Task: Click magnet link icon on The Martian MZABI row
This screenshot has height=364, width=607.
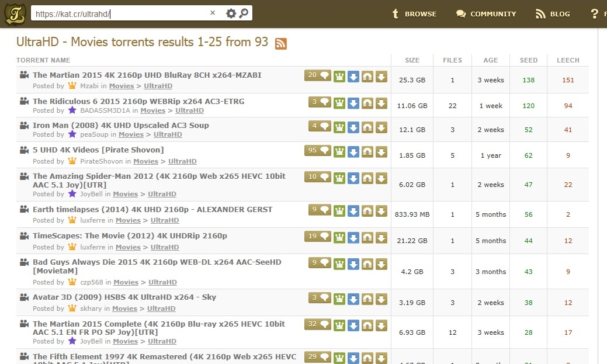Action: tap(367, 77)
